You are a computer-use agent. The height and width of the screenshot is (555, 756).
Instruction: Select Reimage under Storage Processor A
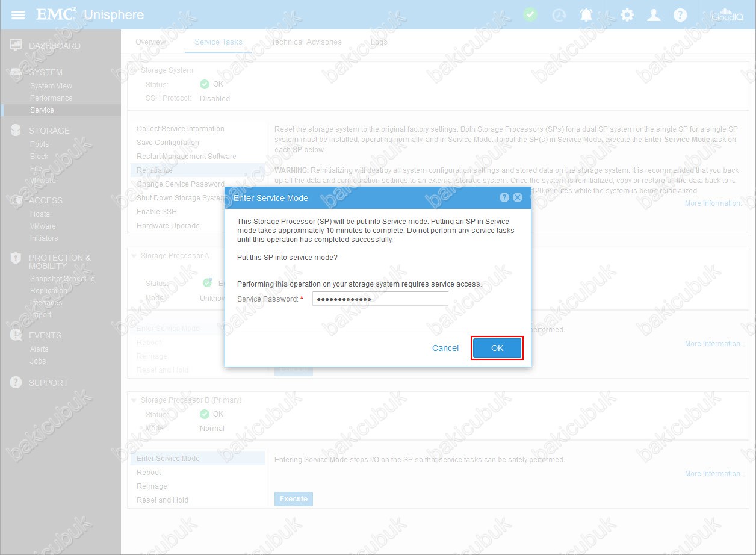pos(152,356)
